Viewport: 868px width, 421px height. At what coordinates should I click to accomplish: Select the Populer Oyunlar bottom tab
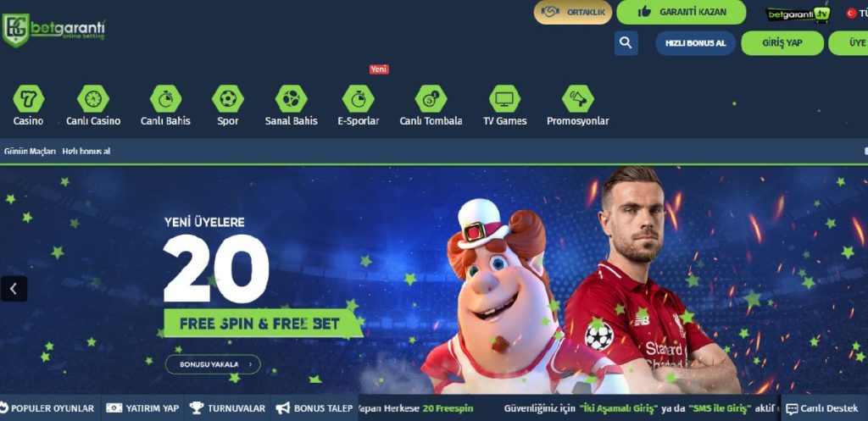47,408
